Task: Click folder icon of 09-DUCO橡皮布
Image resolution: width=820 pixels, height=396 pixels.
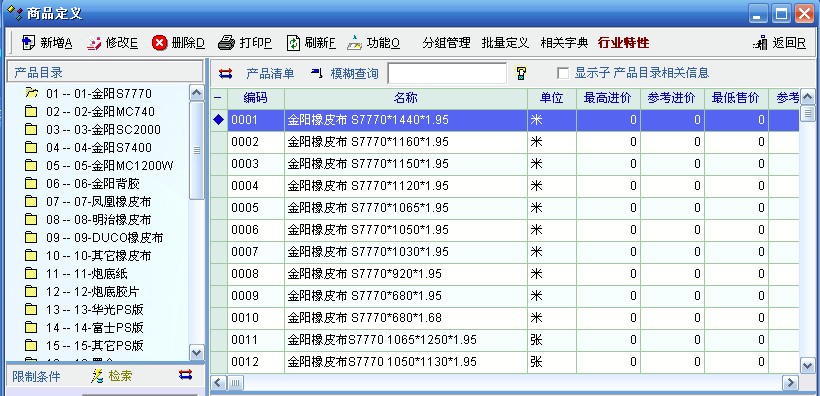Action: 31,237
